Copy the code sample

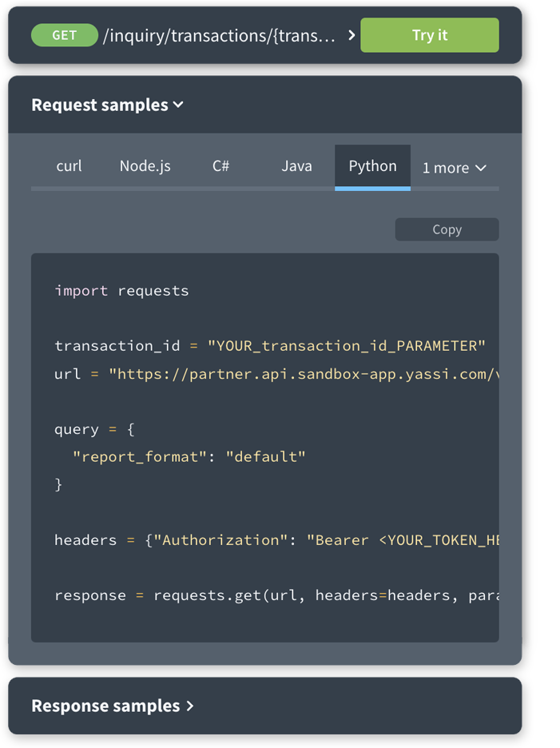point(447,229)
